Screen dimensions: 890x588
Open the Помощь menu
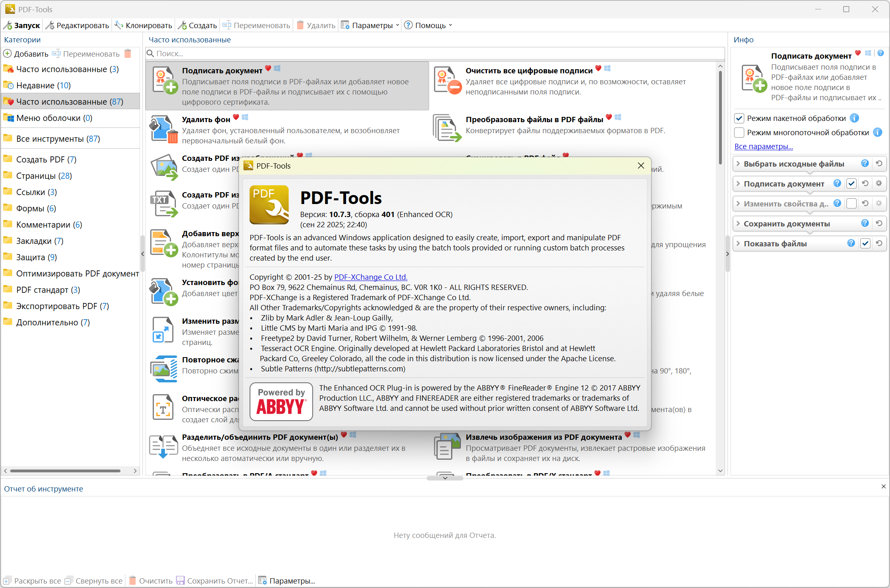(x=430, y=25)
